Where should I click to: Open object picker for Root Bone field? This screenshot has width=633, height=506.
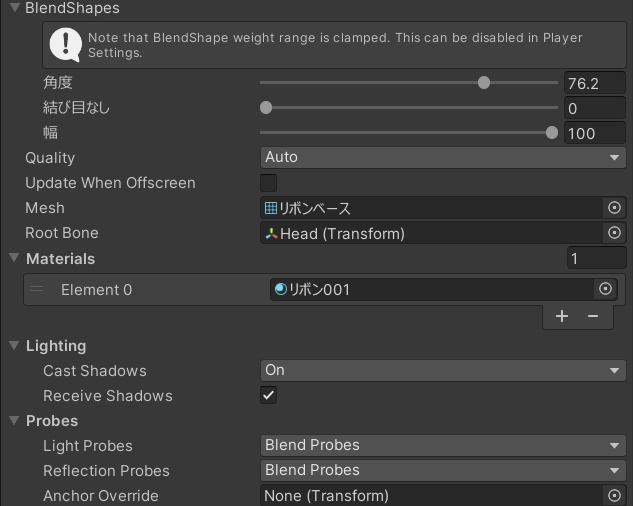coord(614,233)
